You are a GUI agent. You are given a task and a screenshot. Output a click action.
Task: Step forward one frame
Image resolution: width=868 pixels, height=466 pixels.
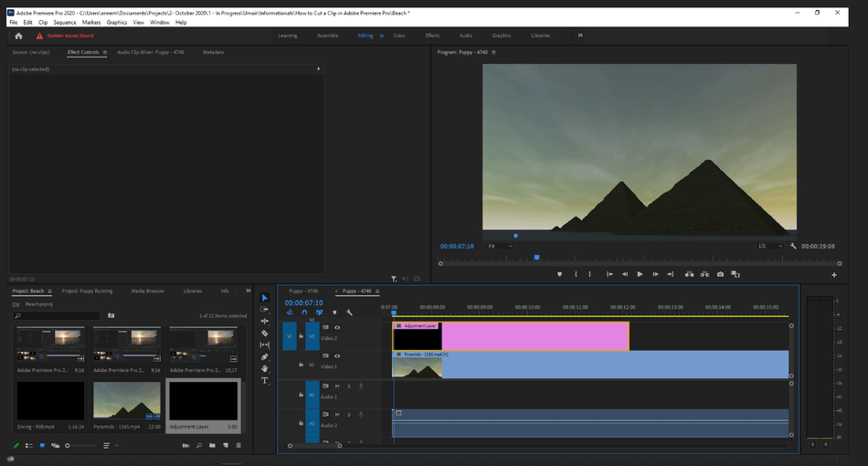point(655,274)
